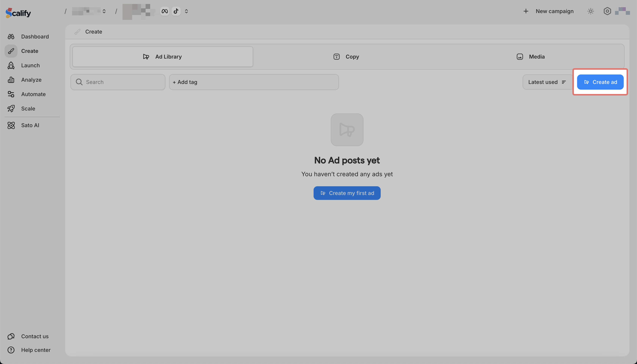Screen dimensions: 637x364
Task: Click the Search input field
Action: click(x=118, y=82)
